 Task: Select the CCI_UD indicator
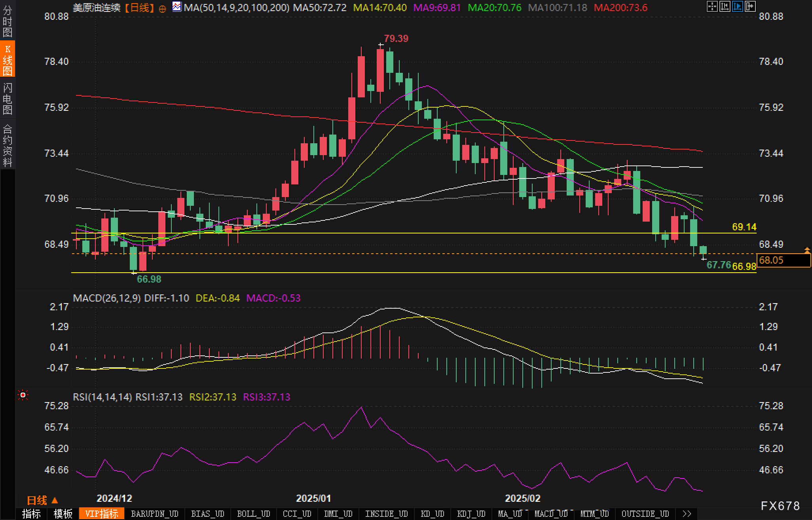(297, 514)
